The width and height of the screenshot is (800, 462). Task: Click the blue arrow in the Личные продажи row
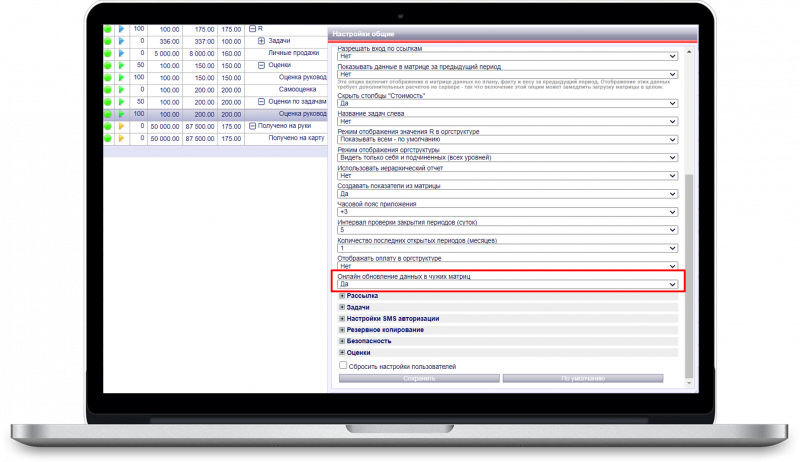click(121, 54)
